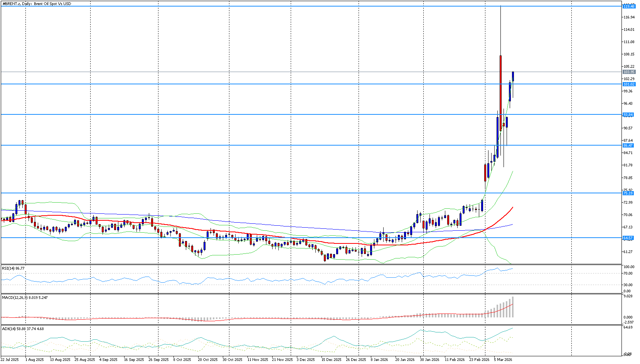Click the 20 Oct 2025 date label
Viewport: 640px width, 364px height.
pos(207,359)
